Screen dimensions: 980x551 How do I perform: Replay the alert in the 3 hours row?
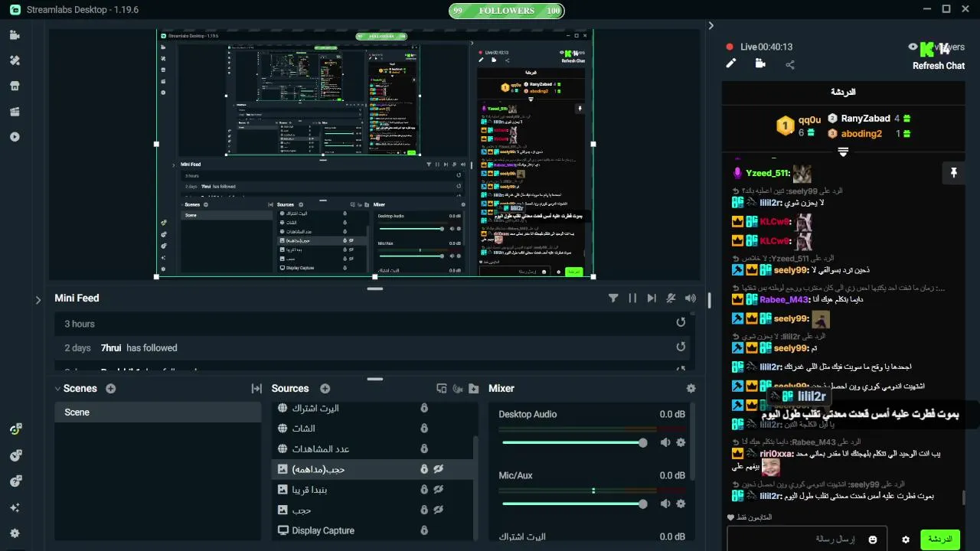681,323
